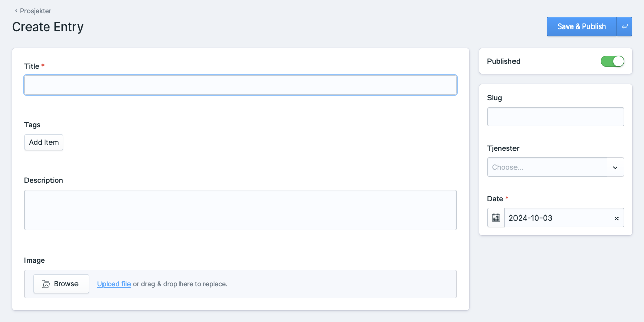Toggle the Published switch off

612,61
